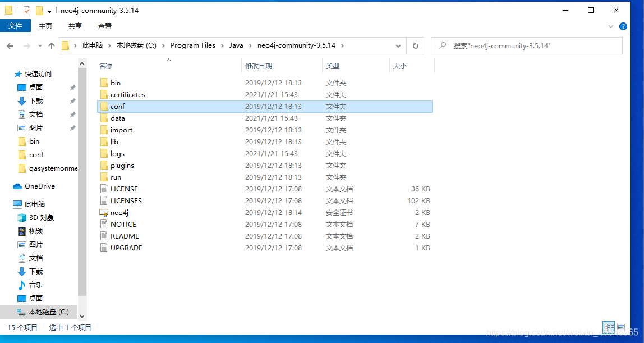Select the highlighted conf folder row
This screenshot has width=644, height=343.
coord(265,107)
